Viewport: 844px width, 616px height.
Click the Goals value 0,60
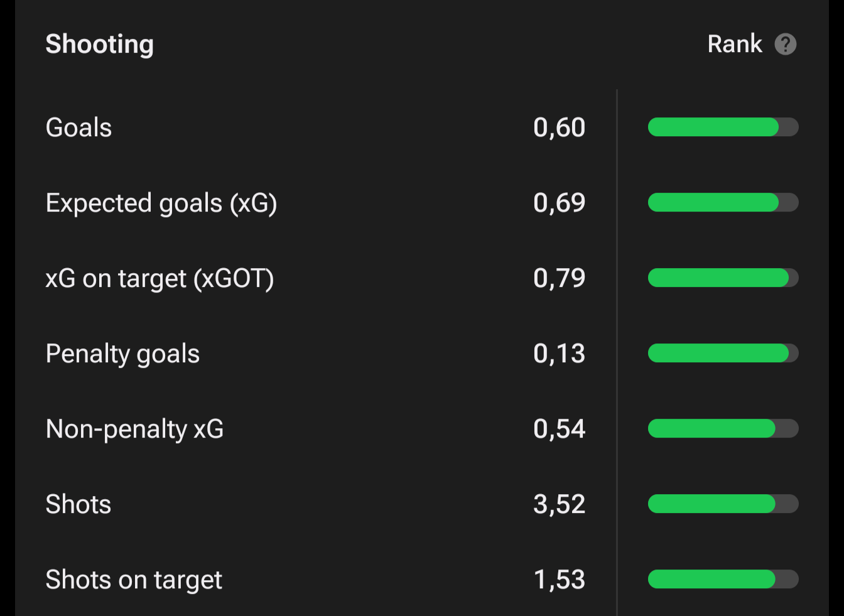pyautogui.click(x=559, y=127)
